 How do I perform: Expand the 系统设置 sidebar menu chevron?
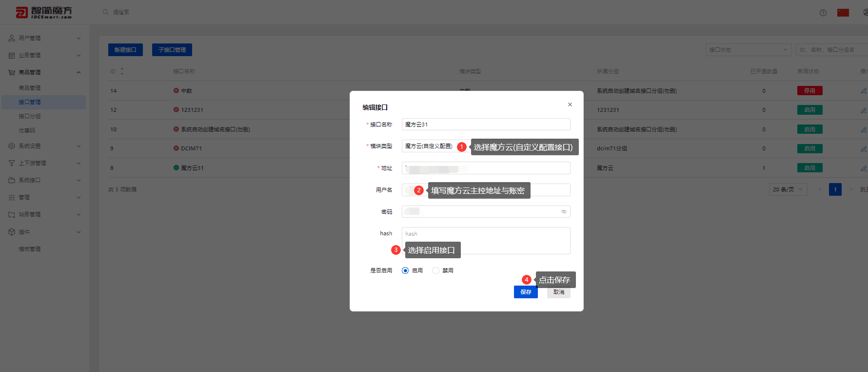[x=79, y=146]
